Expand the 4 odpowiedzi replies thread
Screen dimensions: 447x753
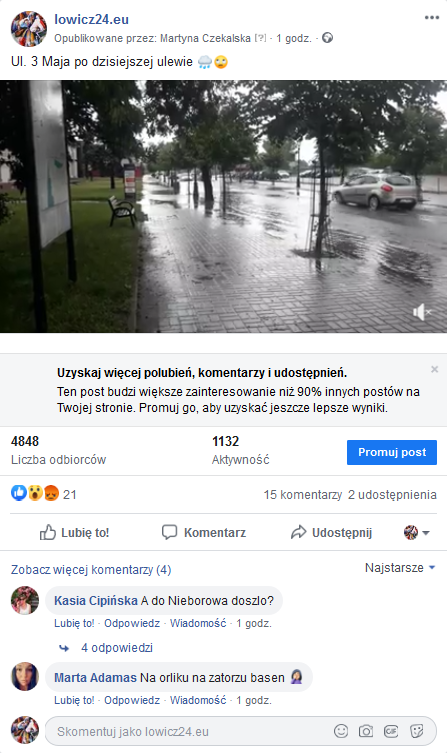pyautogui.click(x=117, y=648)
